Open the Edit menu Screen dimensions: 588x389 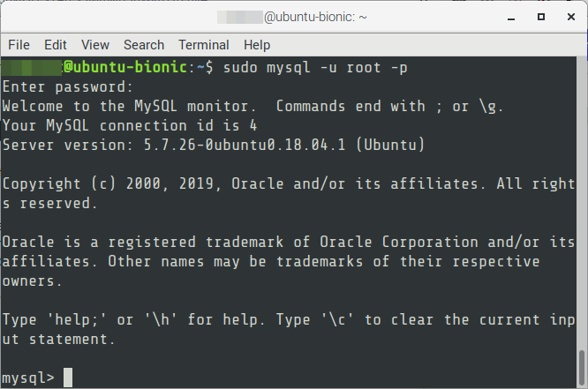point(55,45)
